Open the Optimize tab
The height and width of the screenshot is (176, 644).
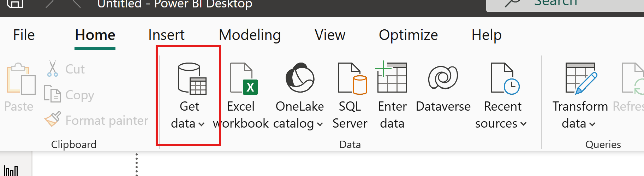coord(408,35)
